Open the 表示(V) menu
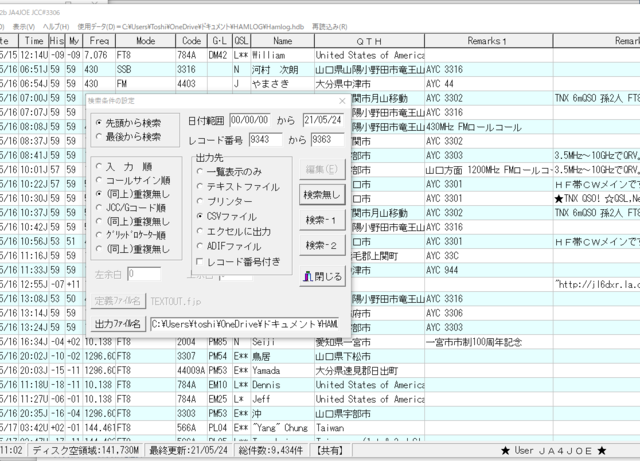 pos(24,27)
